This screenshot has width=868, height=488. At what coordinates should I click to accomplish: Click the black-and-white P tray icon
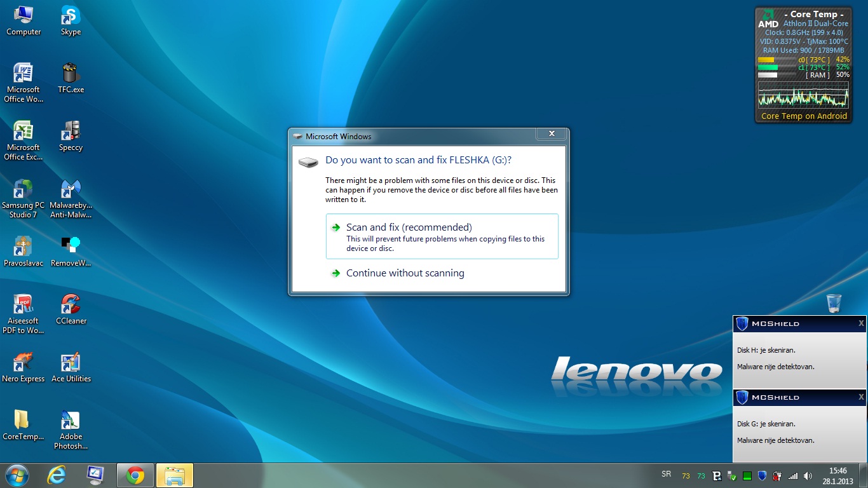(717, 475)
